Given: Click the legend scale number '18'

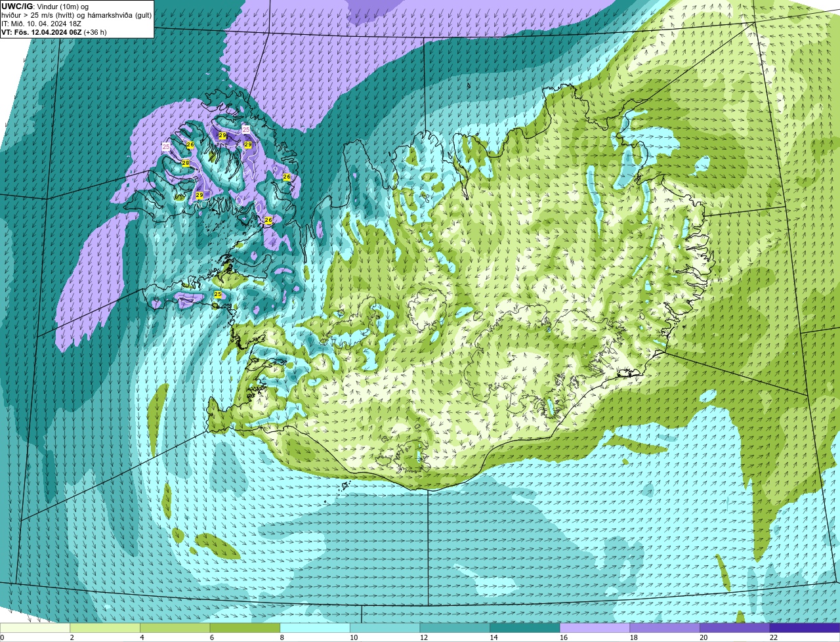Looking at the screenshot, I should 634,637.
